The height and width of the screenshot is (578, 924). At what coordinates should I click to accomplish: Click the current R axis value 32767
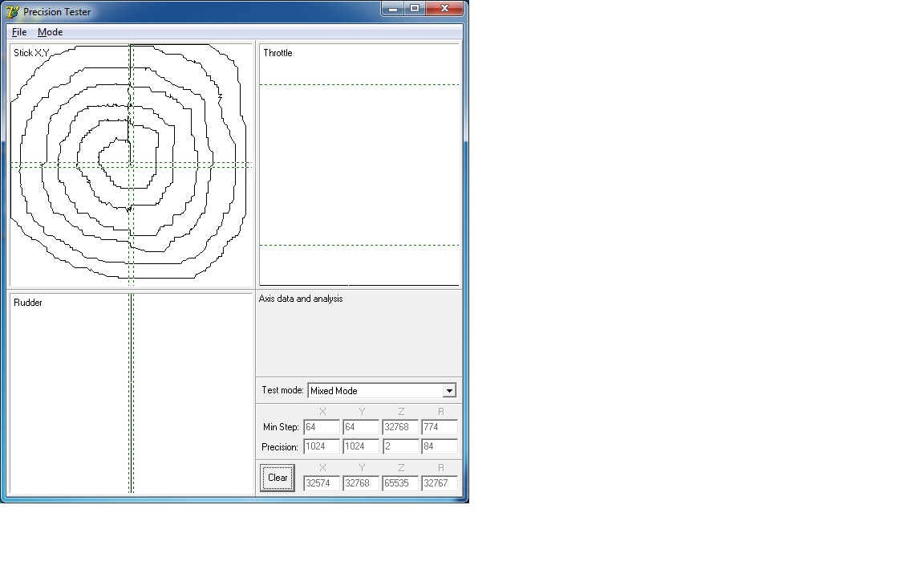(x=440, y=483)
